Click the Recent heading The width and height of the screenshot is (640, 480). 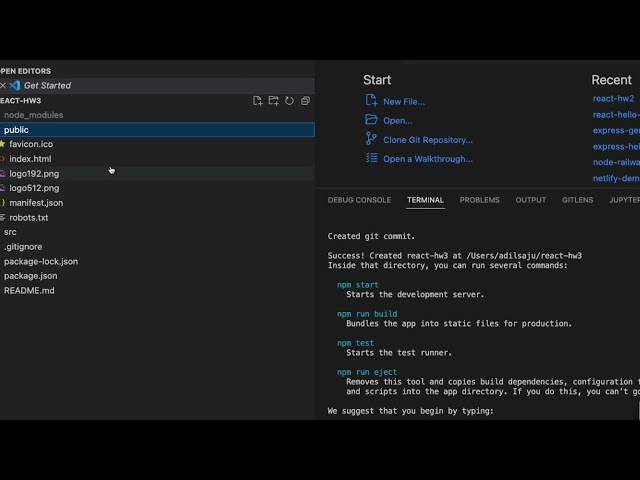611,80
